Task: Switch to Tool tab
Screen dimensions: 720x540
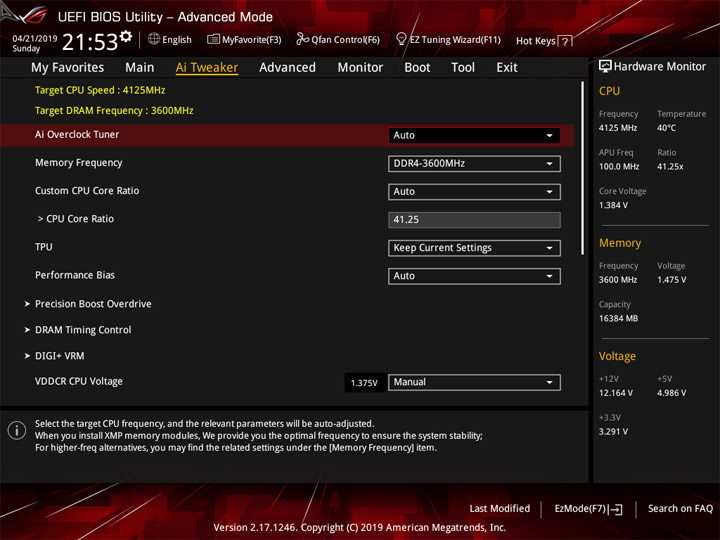Action: 463,68
